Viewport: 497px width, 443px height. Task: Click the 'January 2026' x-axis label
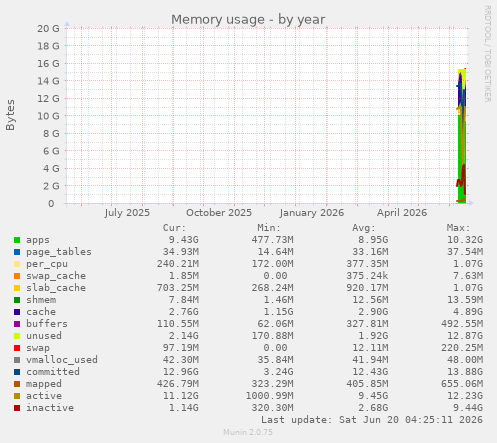tap(312, 213)
